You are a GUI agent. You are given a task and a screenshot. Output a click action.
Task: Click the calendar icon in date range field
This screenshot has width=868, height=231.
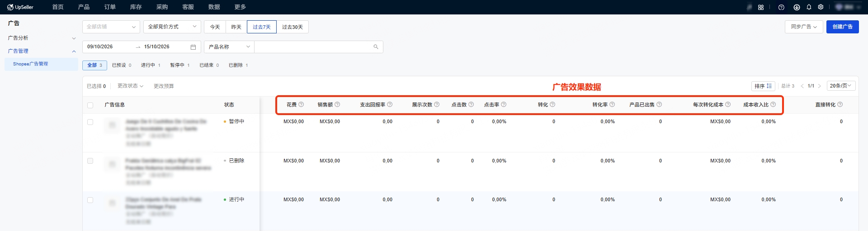[x=193, y=47]
